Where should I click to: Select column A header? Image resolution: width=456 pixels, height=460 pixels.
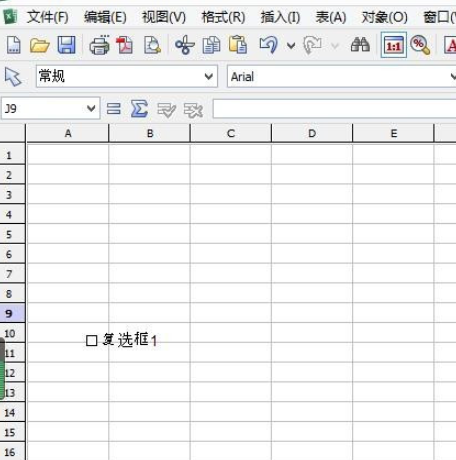(x=68, y=133)
